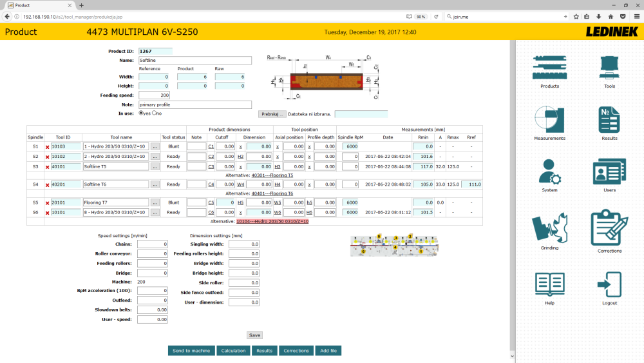Image resolution: width=644 pixels, height=363 pixels.
Task: Open highlighted alternative 10104---Hydro link
Action: click(272, 221)
